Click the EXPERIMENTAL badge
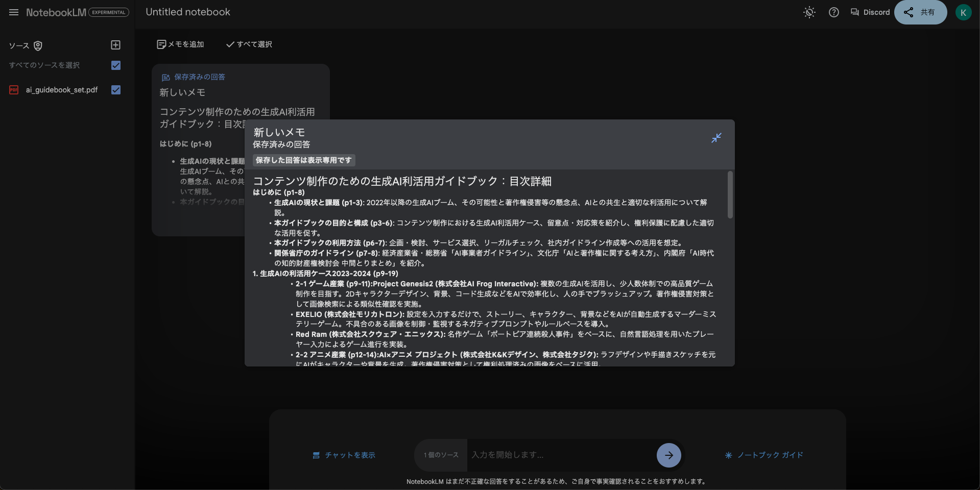Image resolution: width=980 pixels, height=490 pixels. pyautogui.click(x=109, y=12)
